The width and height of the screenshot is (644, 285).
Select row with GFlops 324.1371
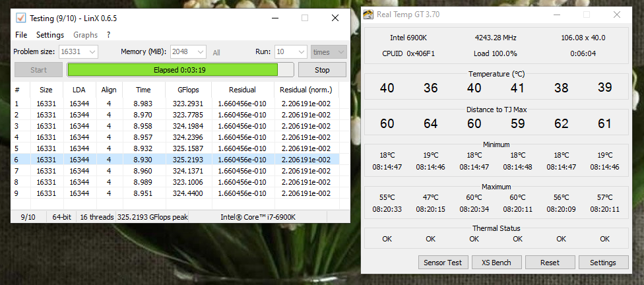[176, 170]
